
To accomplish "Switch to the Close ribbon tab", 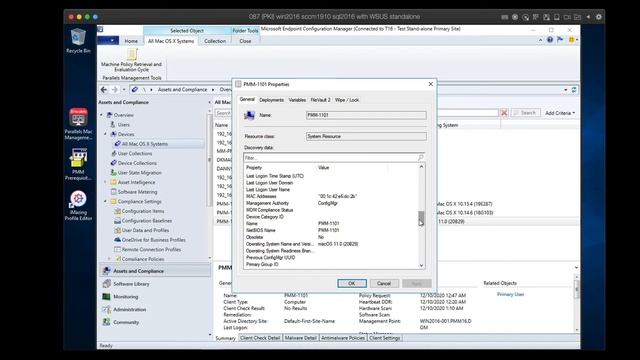I will tap(245, 41).
